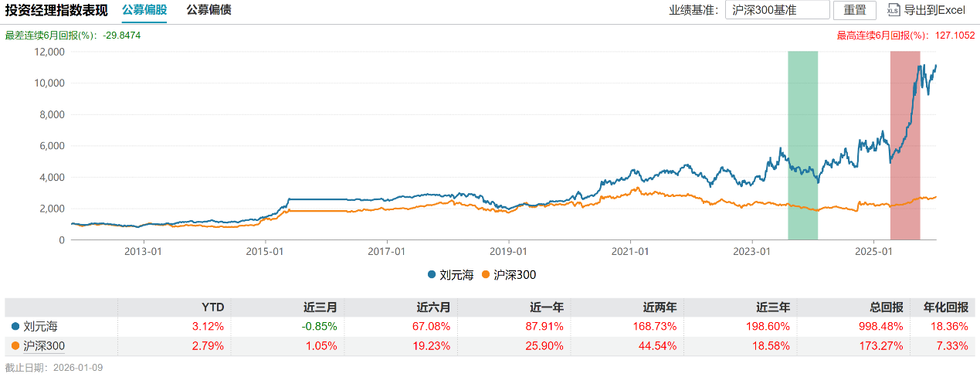This screenshot has height=377, width=980.
Task: Click 刘元海's 998.48% total return cell
Action: coord(880,326)
